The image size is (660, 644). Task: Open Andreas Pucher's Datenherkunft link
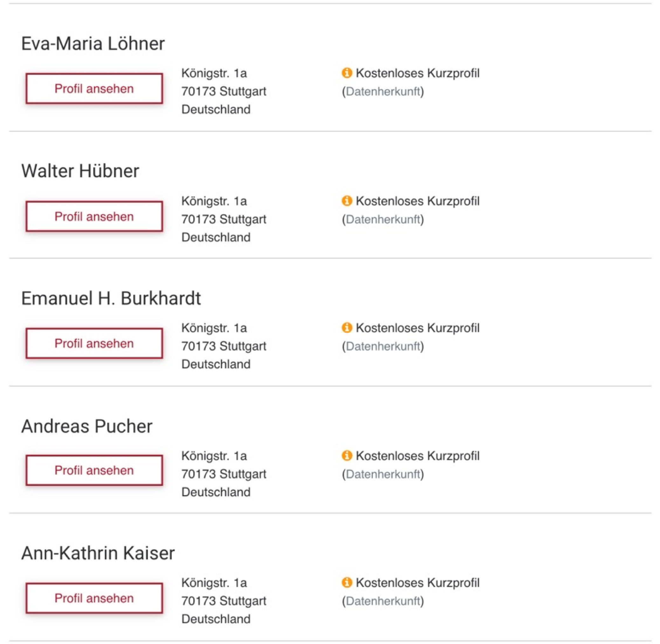[382, 474]
